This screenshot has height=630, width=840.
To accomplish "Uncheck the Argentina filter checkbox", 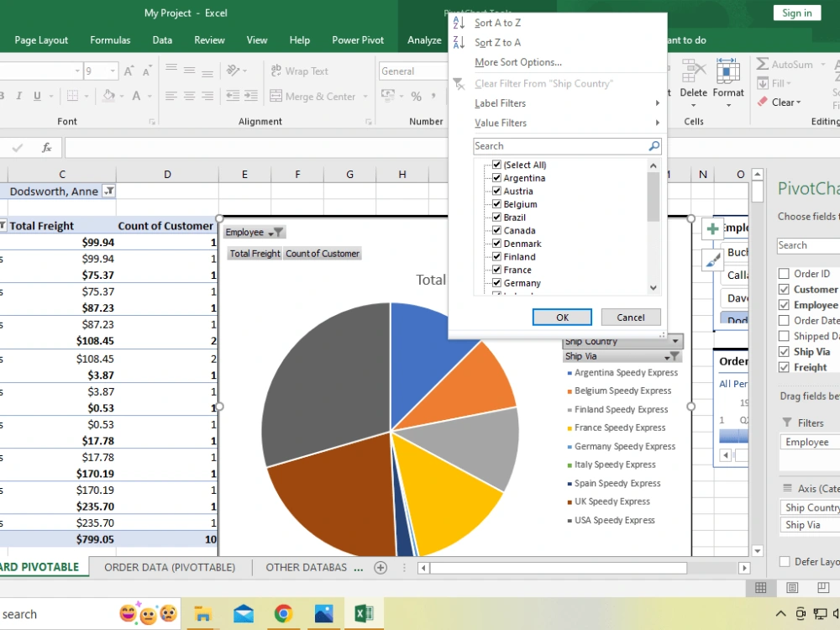I will (x=497, y=178).
